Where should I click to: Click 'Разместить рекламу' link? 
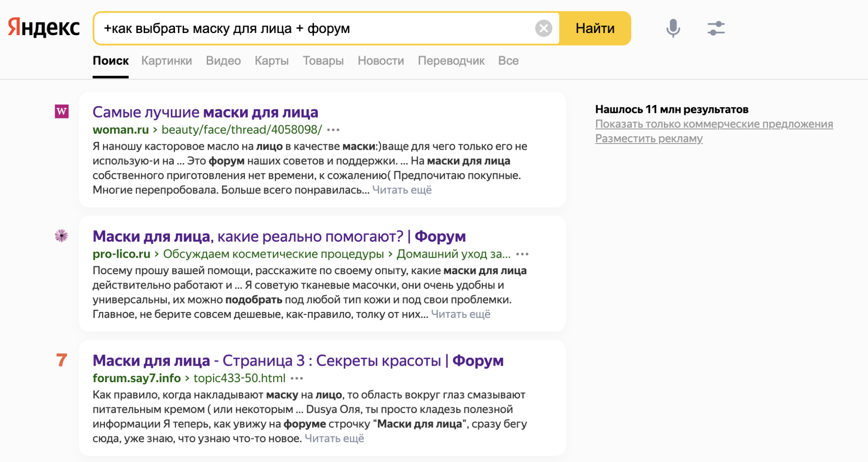[x=649, y=139]
